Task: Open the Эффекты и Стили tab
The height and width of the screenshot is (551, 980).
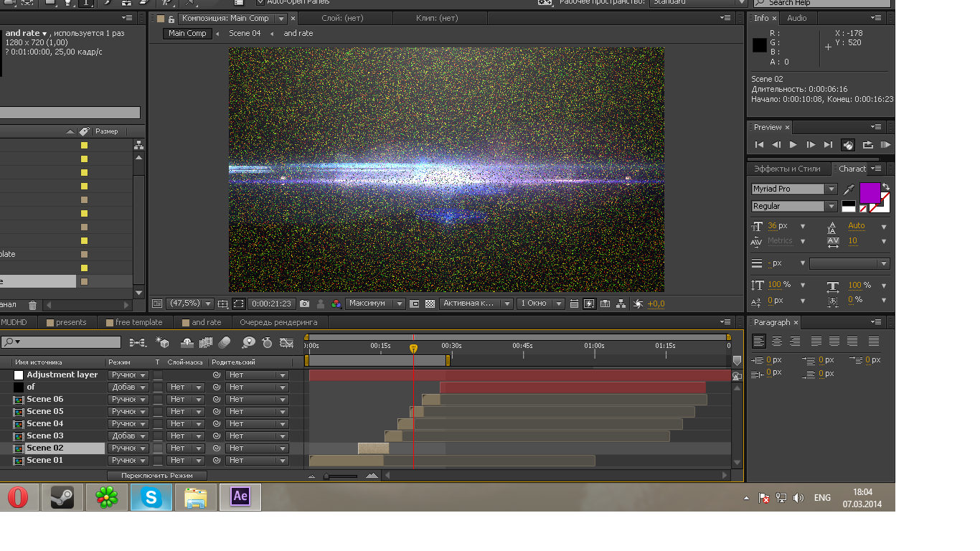Action: tap(787, 169)
